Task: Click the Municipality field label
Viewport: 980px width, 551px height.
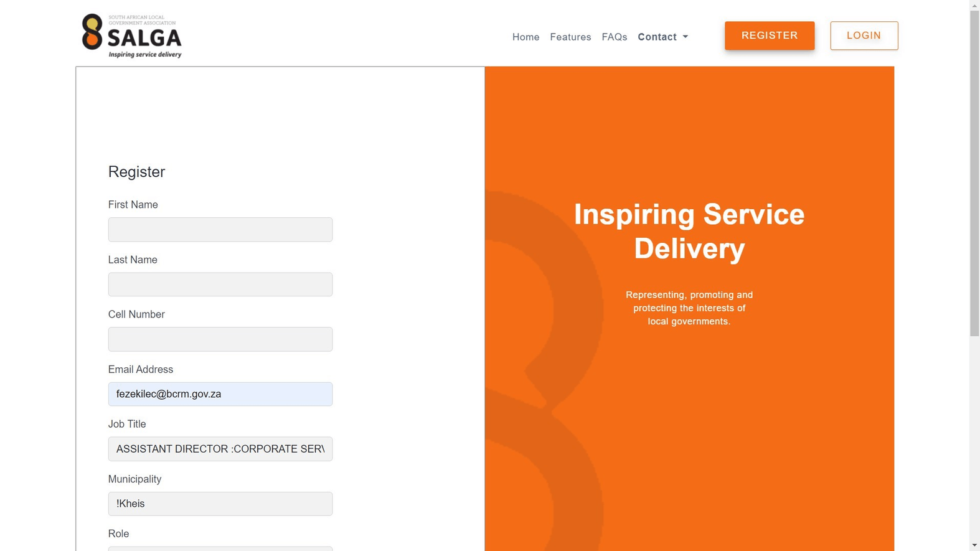Action: [x=134, y=479]
